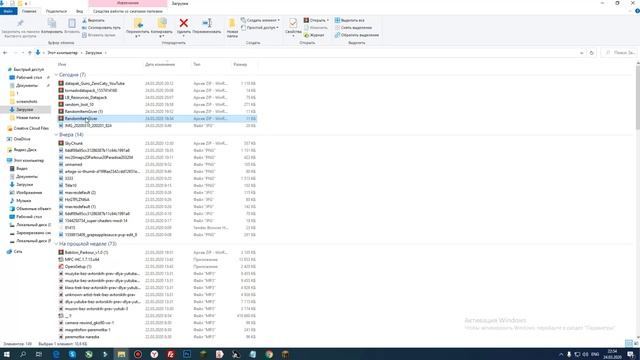Select the screenshots folder in sidebar
The width and height of the screenshot is (640, 360).
(x=27, y=101)
